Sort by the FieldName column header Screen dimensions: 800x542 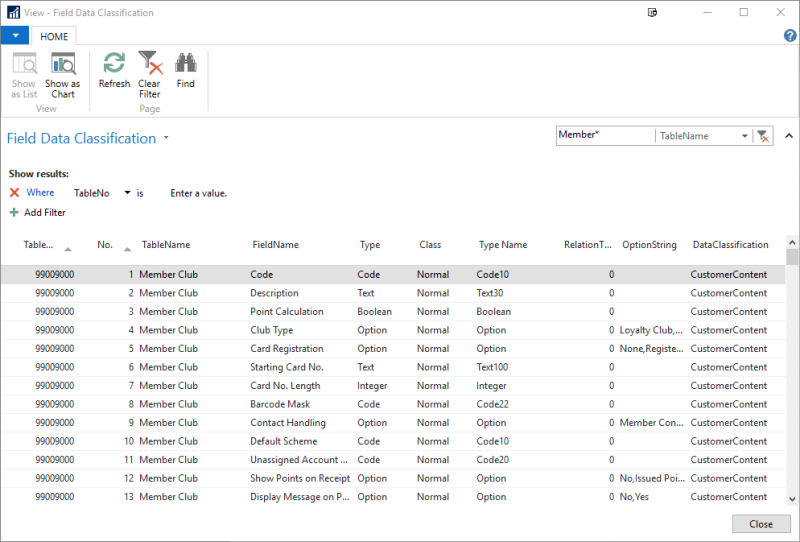coord(275,244)
